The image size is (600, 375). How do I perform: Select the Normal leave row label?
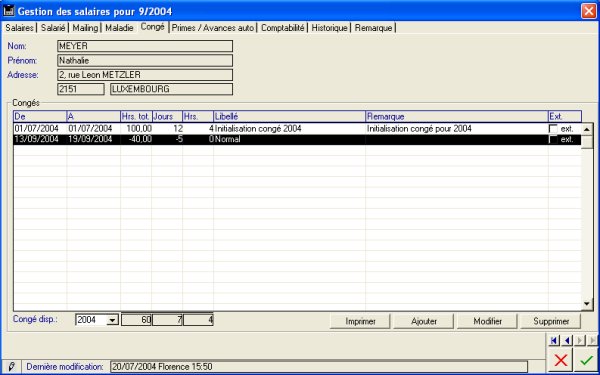coord(227,139)
